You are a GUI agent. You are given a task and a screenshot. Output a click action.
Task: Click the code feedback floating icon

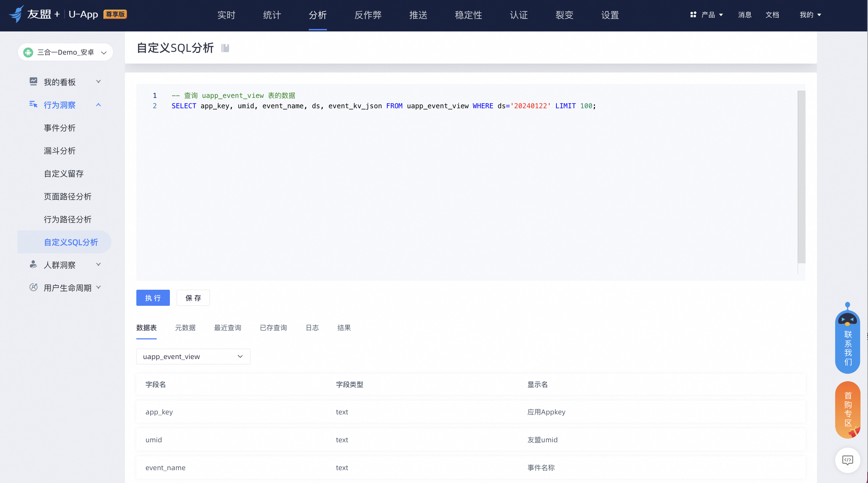(x=848, y=460)
